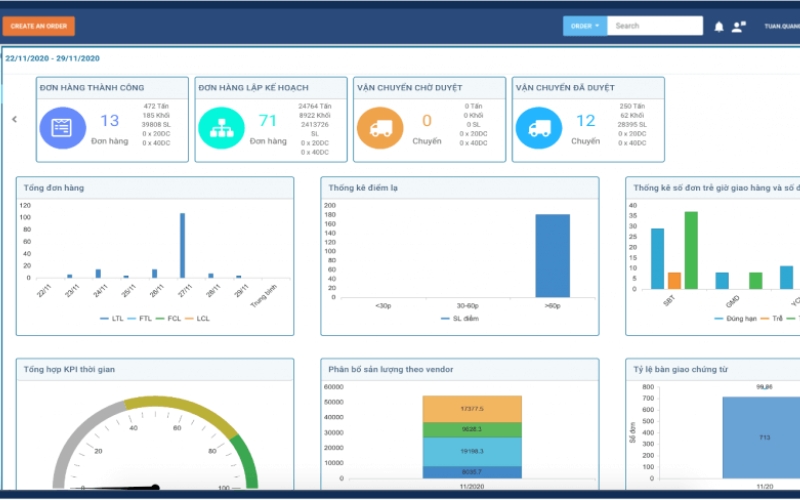Click the date range 22/11/2020 - 29/11/2020
Viewport: 800px width, 500px height.
pos(53,58)
